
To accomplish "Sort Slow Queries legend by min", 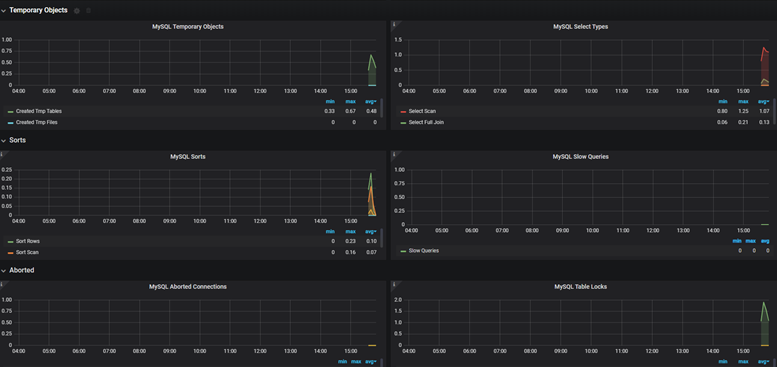I will coord(737,241).
